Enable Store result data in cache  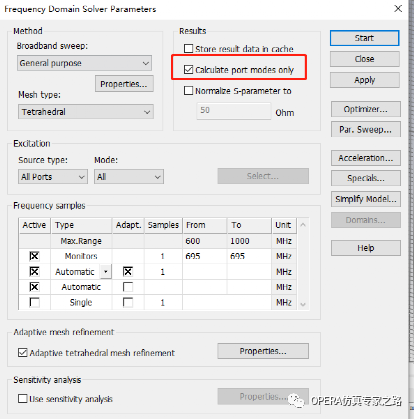pyautogui.click(x=188, y=49)
